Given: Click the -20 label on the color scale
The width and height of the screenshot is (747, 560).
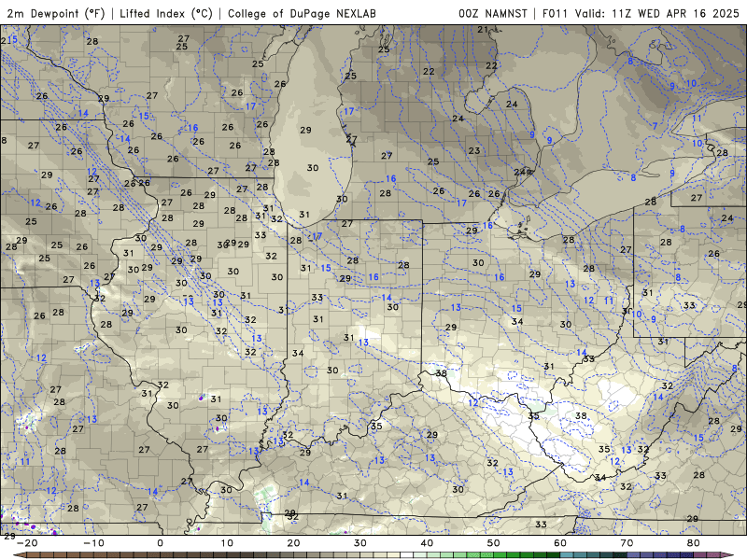Looking at the screenshot, I should point(27,543).
